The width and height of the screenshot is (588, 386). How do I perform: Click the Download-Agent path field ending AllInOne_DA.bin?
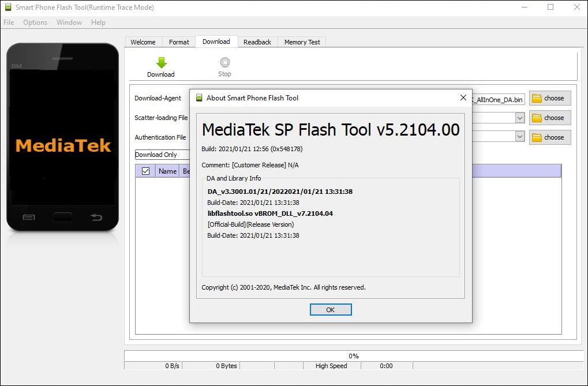498,100
